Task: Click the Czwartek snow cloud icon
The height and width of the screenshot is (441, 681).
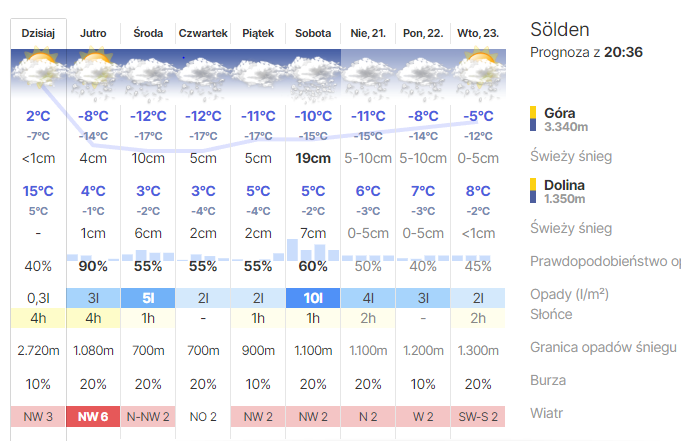Action: click(203, 72)
